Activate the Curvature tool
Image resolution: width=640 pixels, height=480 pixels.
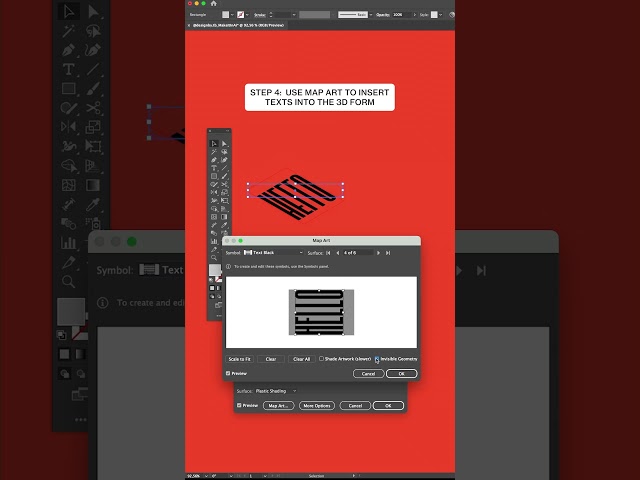pos(224,160)
